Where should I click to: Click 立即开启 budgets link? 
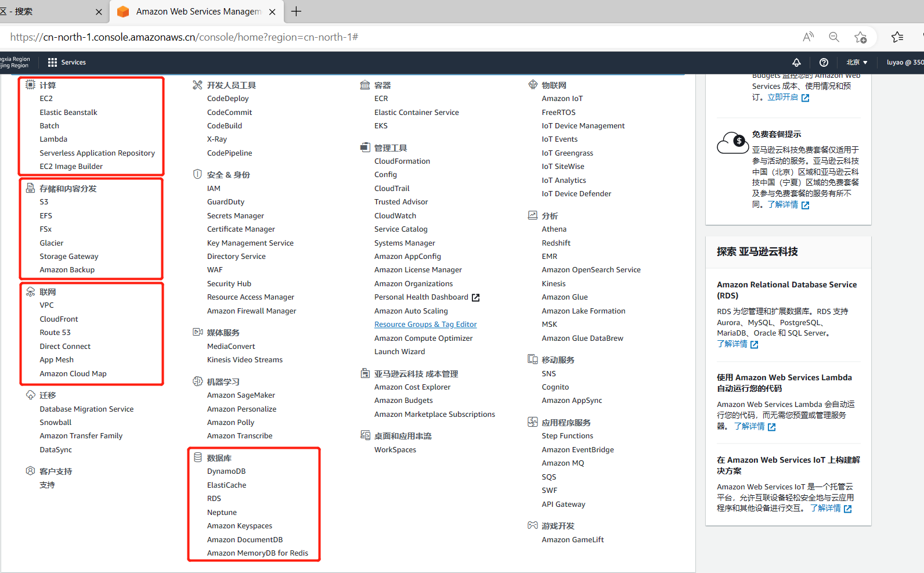pos(788,98)
